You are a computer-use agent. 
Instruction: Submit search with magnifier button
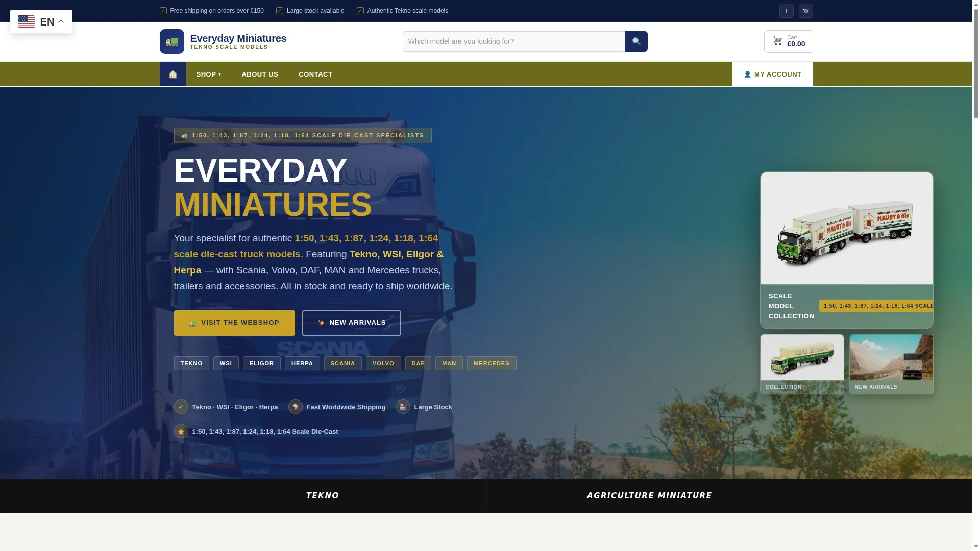[636, 41]
